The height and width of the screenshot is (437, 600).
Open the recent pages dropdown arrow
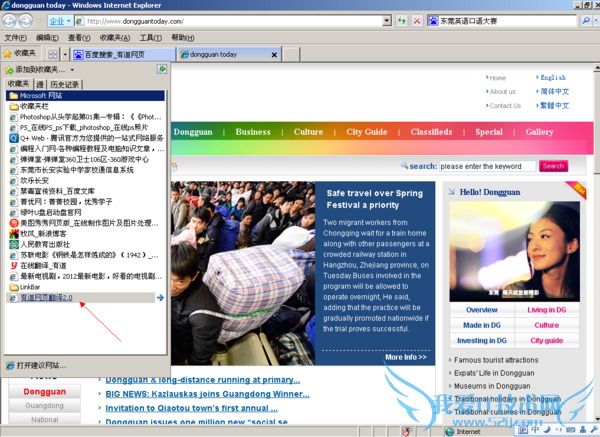39,21
